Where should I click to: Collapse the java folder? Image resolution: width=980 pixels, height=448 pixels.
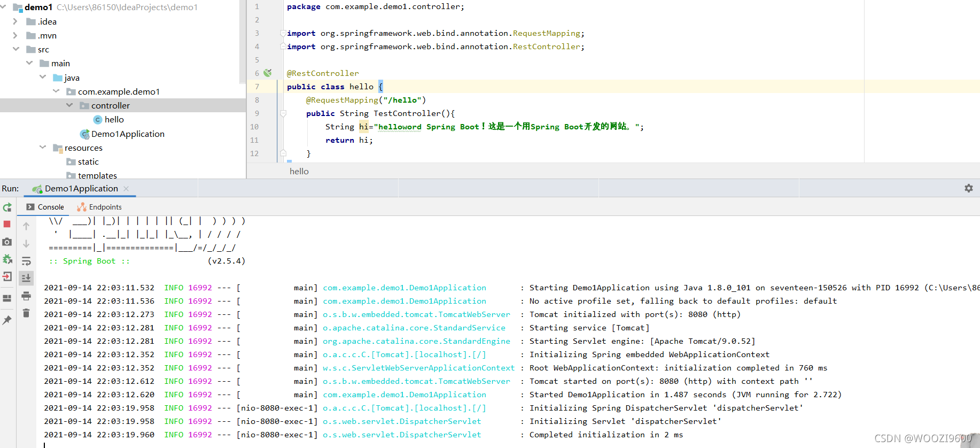tap(43, 77)
